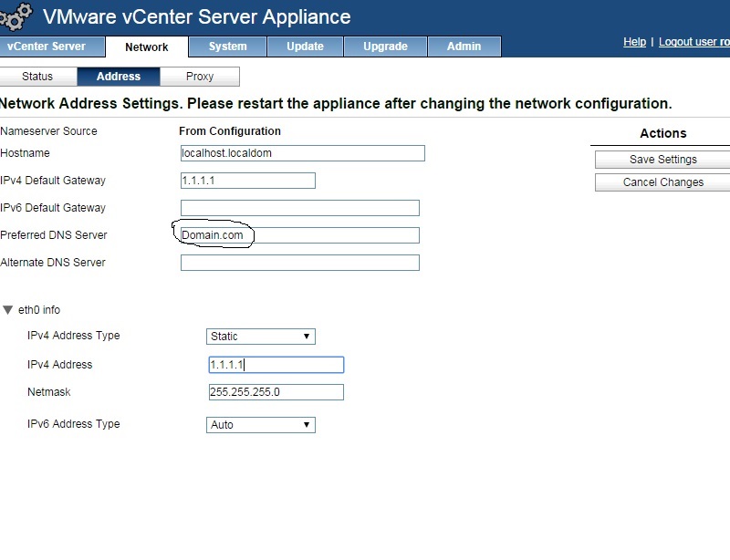Click the Logout user link

click(x=693, y=42)
